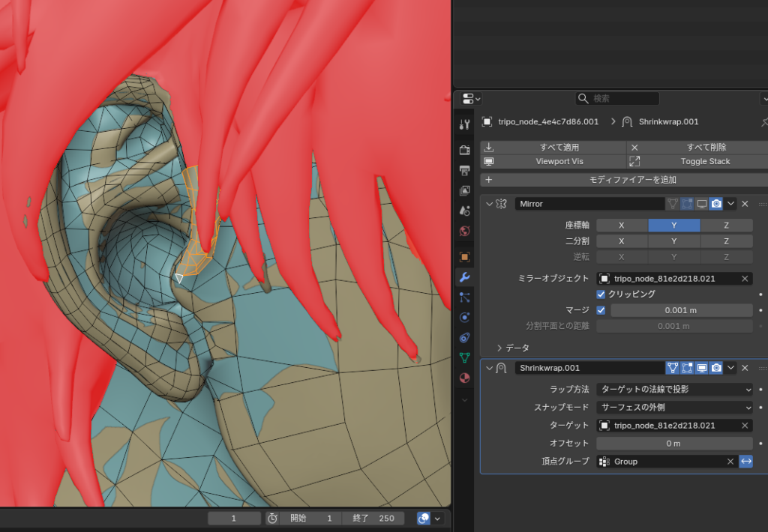768x532 pixels.
Task: Open the Material properties tab
Action: click(x=464, y=378)
